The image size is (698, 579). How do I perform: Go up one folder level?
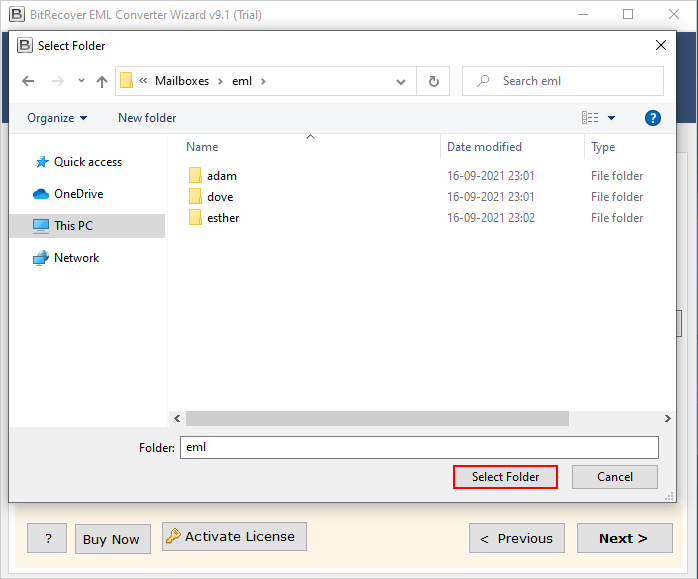pyautogui.click(x=102, y=81)
